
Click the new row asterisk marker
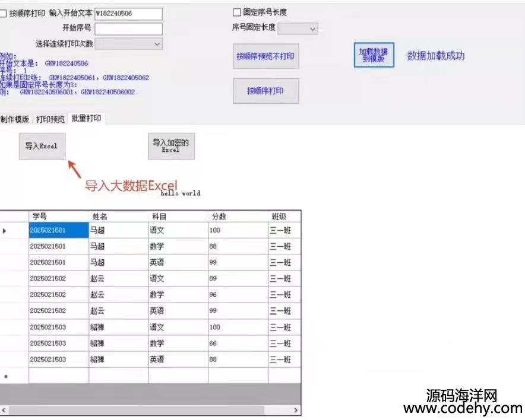(6, 376)
